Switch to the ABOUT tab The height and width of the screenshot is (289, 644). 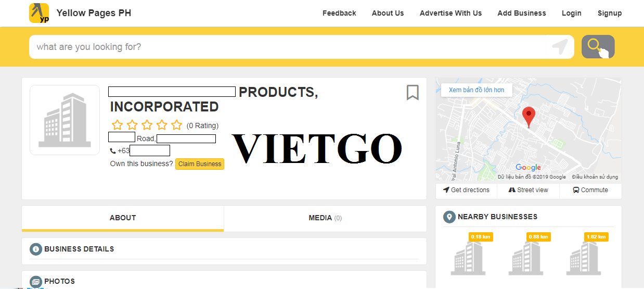123,218
